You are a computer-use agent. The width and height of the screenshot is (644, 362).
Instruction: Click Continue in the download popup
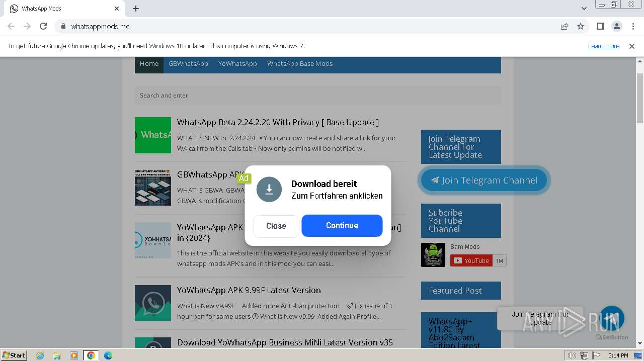(x=342, y=226)
